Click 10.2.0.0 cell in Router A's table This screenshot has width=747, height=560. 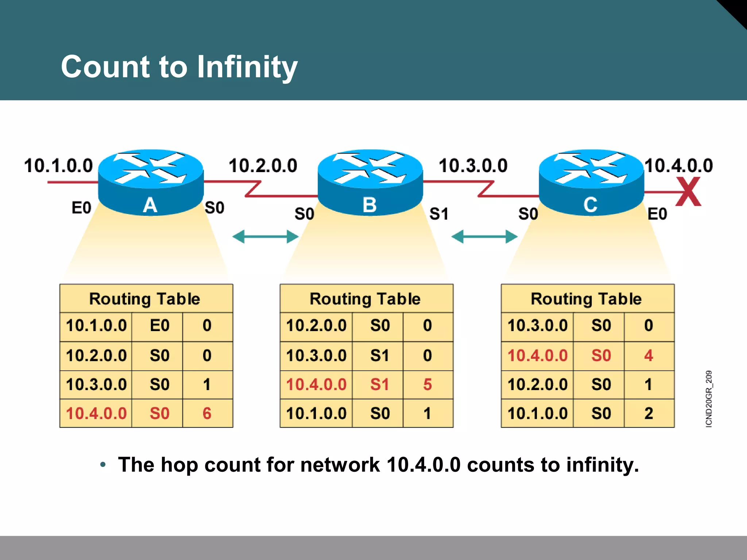coord(96,355)
